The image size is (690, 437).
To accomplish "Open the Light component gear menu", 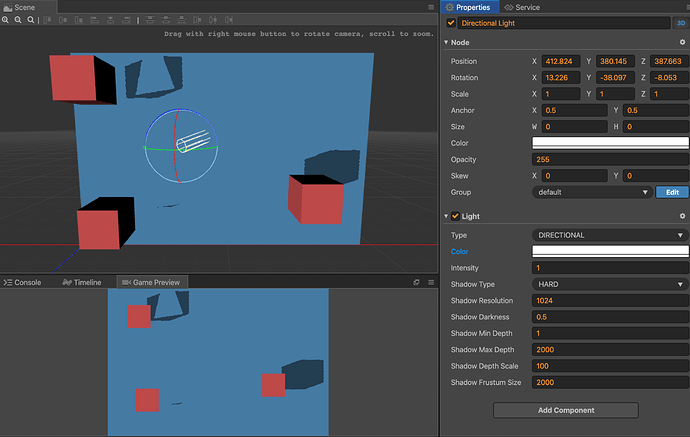I will click(683, 216).
